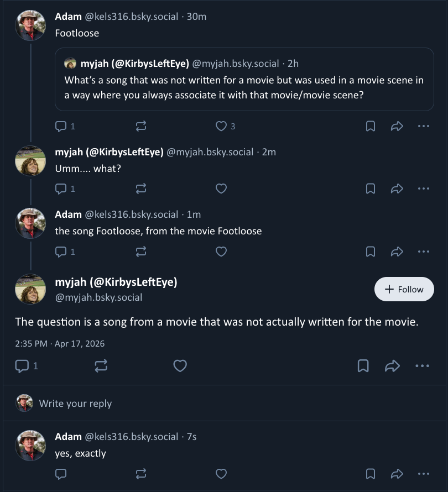Click the Follow button for myjah
The width and height of the screenshot is (448, 492).
(404, 289)
